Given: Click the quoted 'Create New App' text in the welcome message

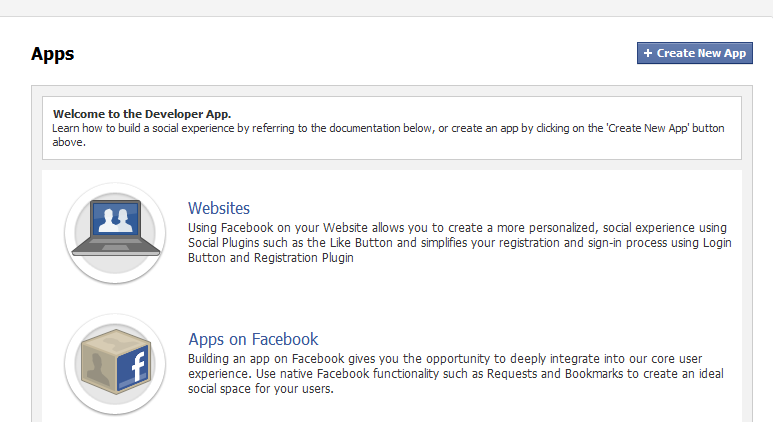Looking at the screenshot, I should click(x=648, y=128).
